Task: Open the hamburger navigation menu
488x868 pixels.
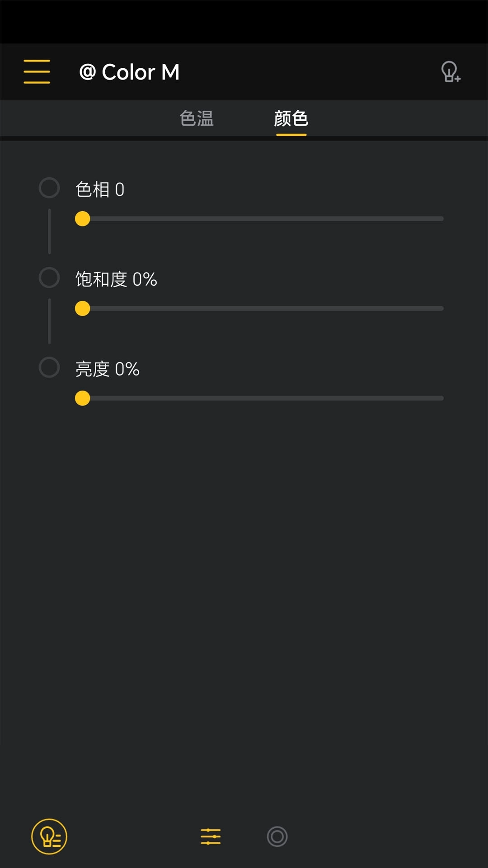Action: pos(37,71)
